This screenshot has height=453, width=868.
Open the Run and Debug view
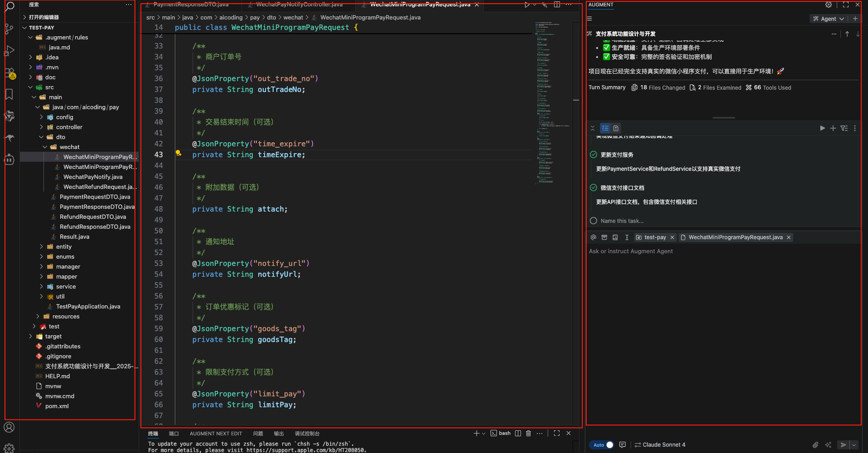point(9,51)
